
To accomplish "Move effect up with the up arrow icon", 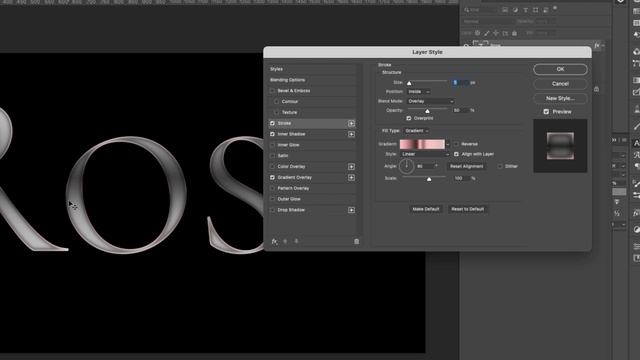I will click(285, 242).
